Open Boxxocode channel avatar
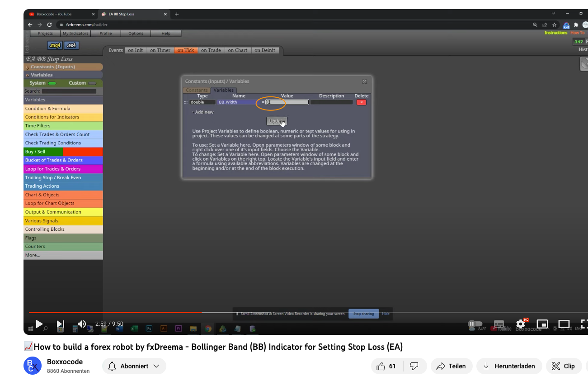The image size is (588, 381). pyautogui.click(x=33, y=366)
